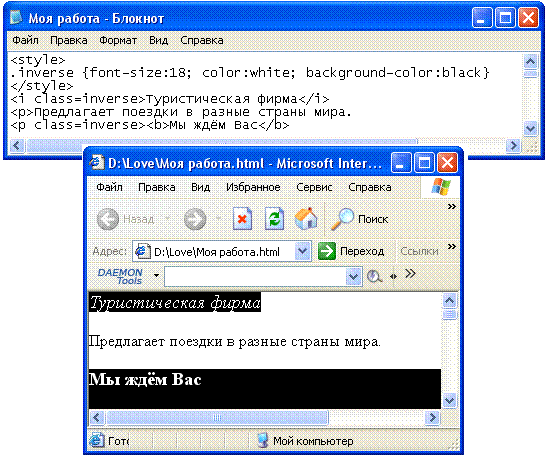Click the green Переход arrow icon
Viewport: 551px width, 461px height.
[327, 251]
